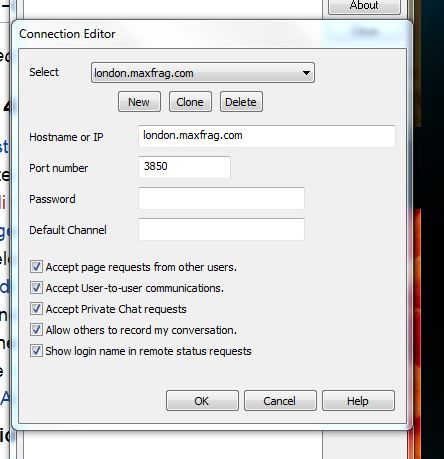
Task: Delete the london.maxfrag.com connection
Action: pyautogui.click(x=241, y=102)
